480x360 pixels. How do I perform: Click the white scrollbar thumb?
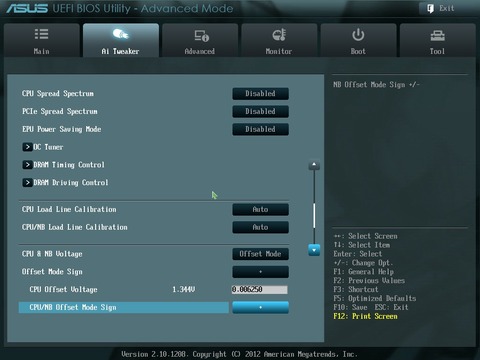tap(314, 216)
